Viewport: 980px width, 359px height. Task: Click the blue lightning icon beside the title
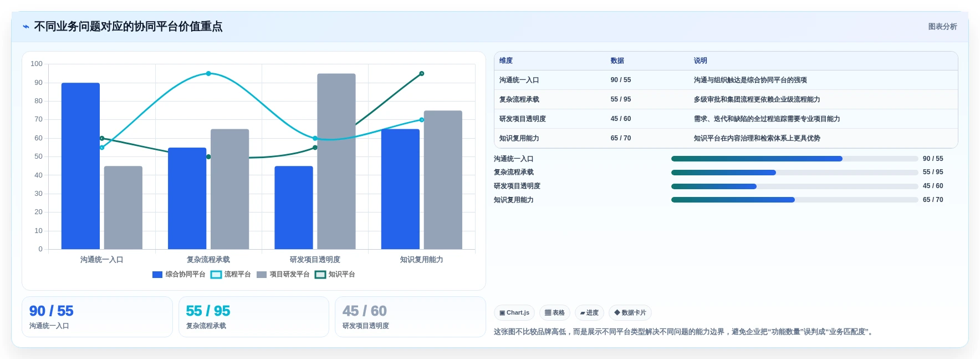click(x=26, y=27)
